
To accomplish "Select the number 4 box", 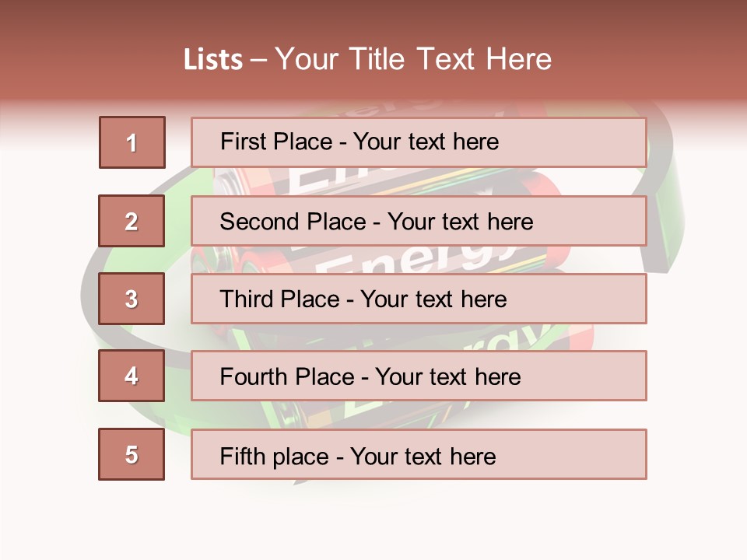I will (x=132, y=376).
